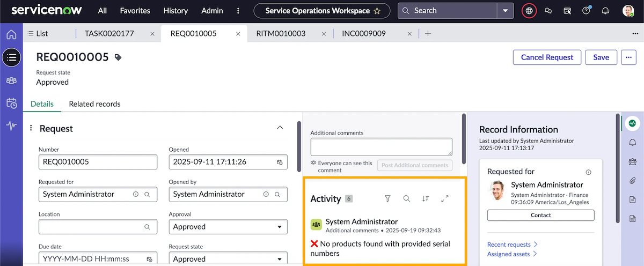
Task: Click the Number field REQ0010005
Action: pos(98,162)
